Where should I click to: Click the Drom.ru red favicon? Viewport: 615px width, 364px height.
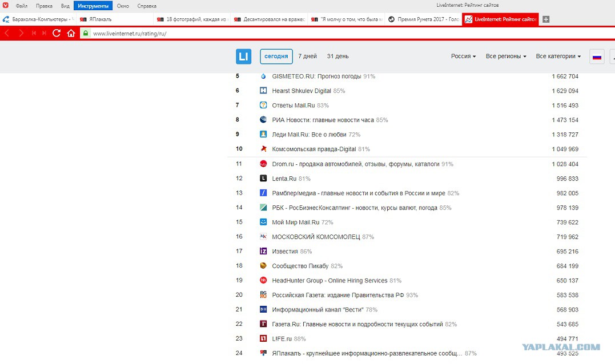[x=263, y=164]
